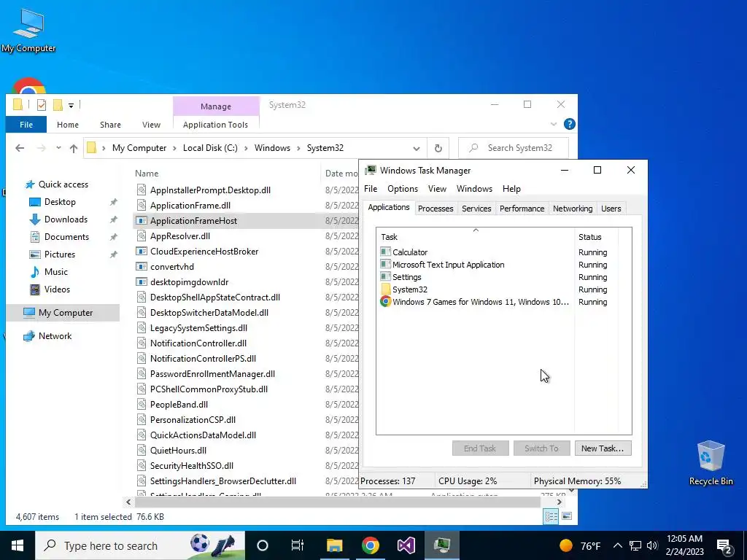Select QuietHours.dll in the file list
747x560 pixels.
[178, 451]
